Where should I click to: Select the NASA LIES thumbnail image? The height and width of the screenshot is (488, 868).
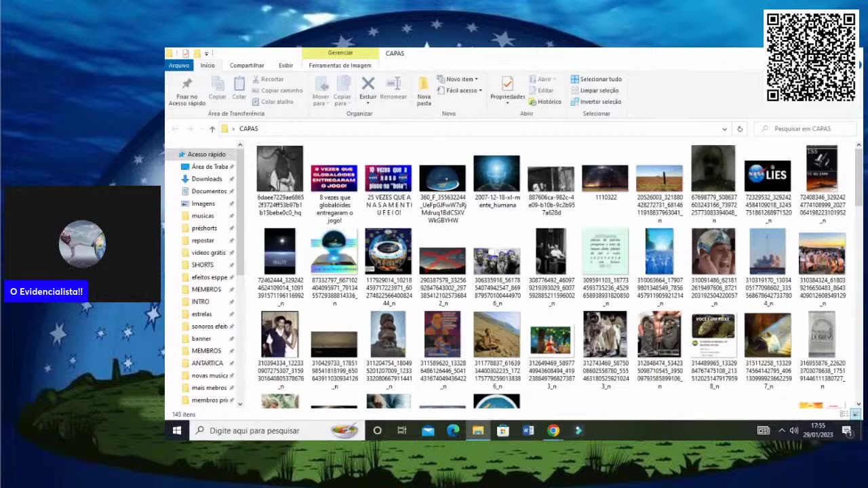767,176
